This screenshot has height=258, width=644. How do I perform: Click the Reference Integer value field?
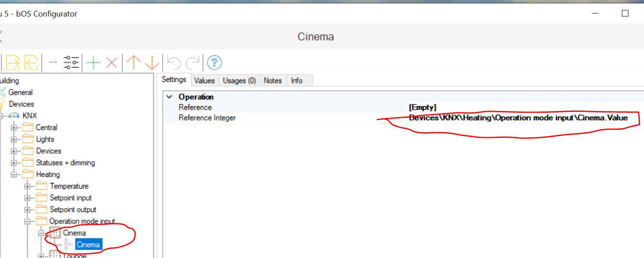(518, 118)
